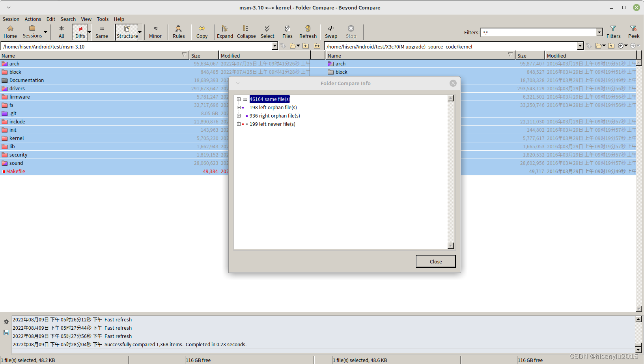Open right path history dropdown
The height and width of the screenshot is (364, 644).
[580, 46]
